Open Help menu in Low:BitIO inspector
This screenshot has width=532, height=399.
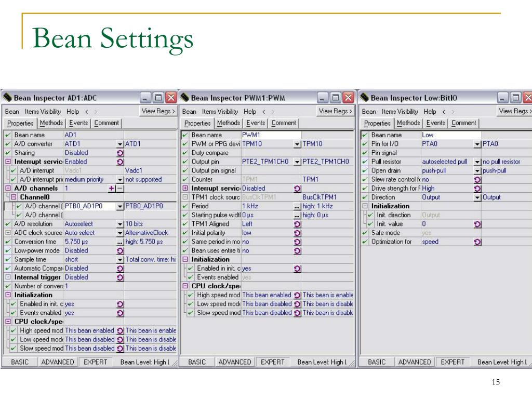(x=430, y=111)
